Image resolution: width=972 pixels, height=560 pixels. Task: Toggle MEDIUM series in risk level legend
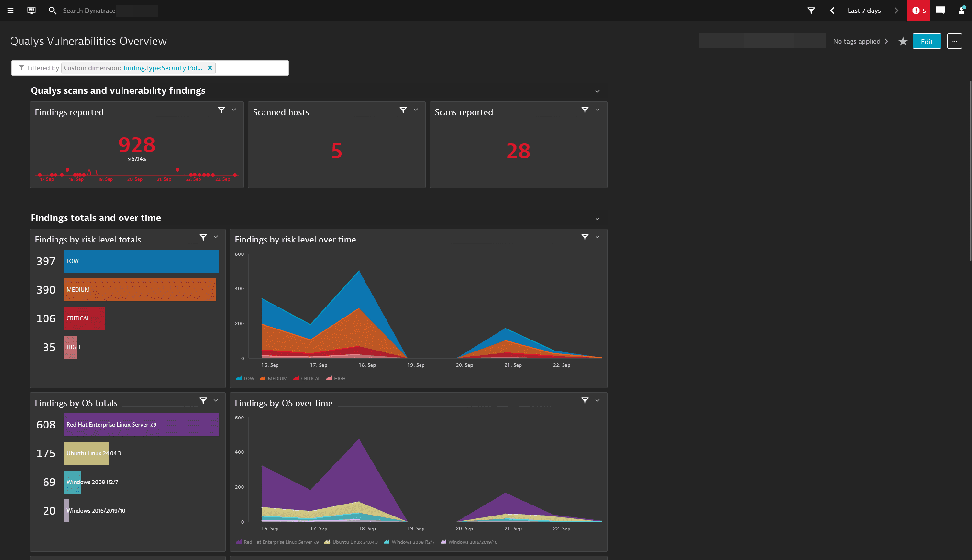tap(274, 378)
